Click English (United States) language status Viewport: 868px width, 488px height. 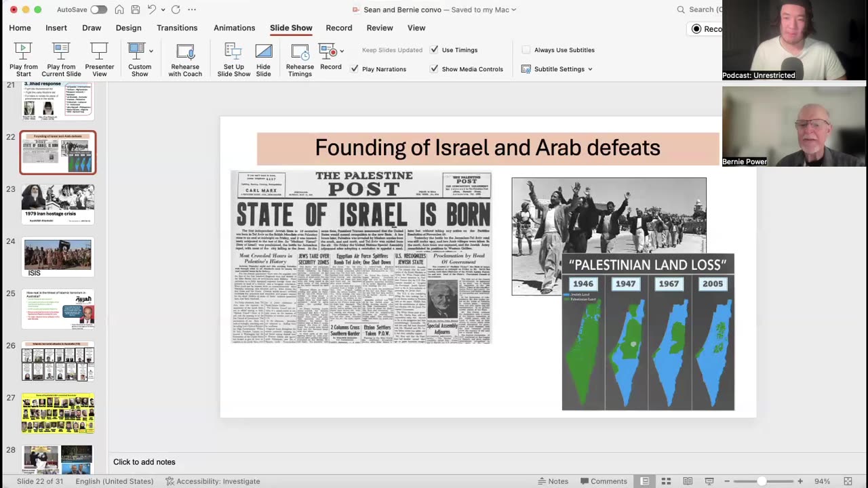pos(115,481)
